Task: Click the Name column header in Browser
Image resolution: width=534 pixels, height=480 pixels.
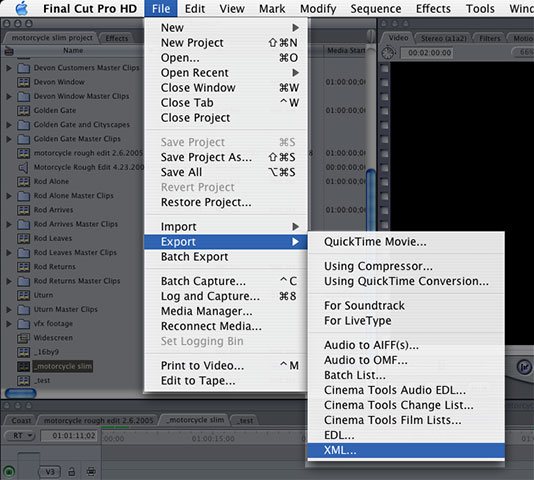Action: (x=73, y=50)
